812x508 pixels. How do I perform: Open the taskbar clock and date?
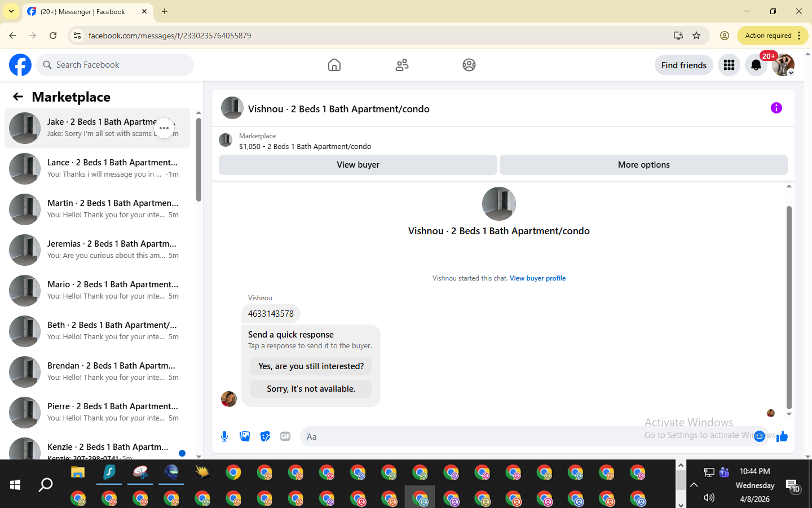pyautogui.click(x=754, y=485)
